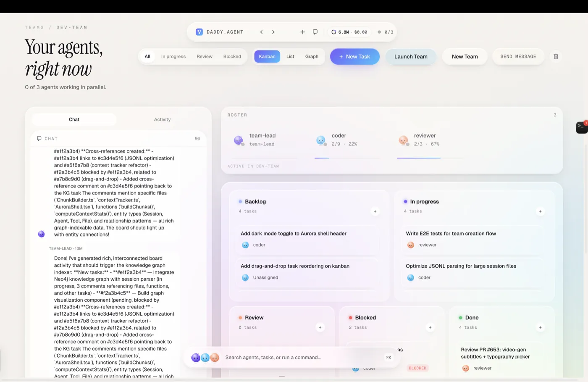Click reviewer avatar on PR #653 task
The height and width of the screenshot is (382, 588).
click(466, 368)
